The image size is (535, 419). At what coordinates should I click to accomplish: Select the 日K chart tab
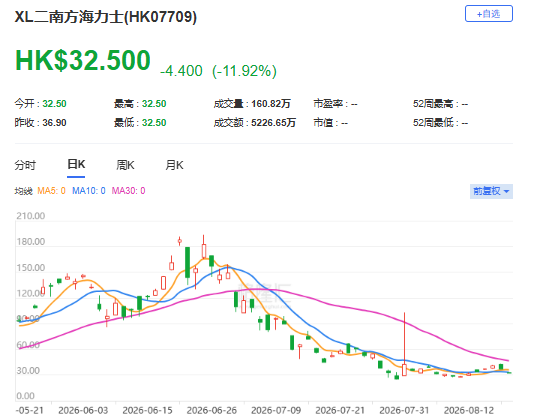point(76,164)
